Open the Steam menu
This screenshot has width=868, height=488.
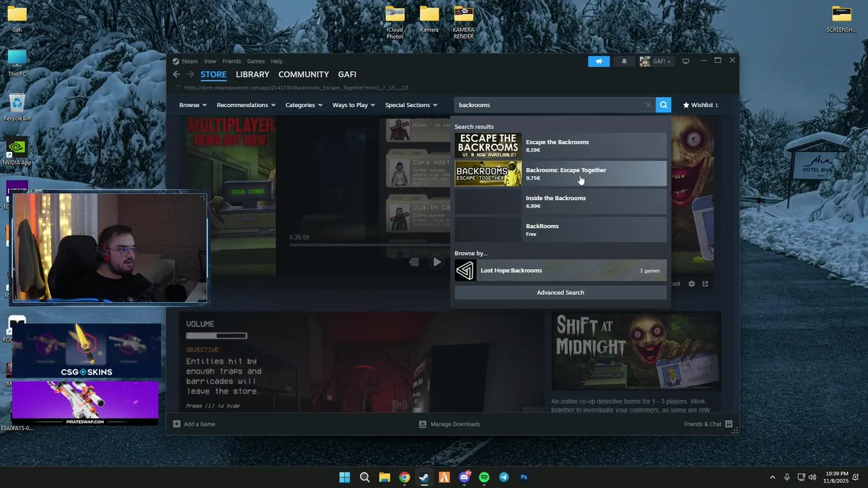189,61
